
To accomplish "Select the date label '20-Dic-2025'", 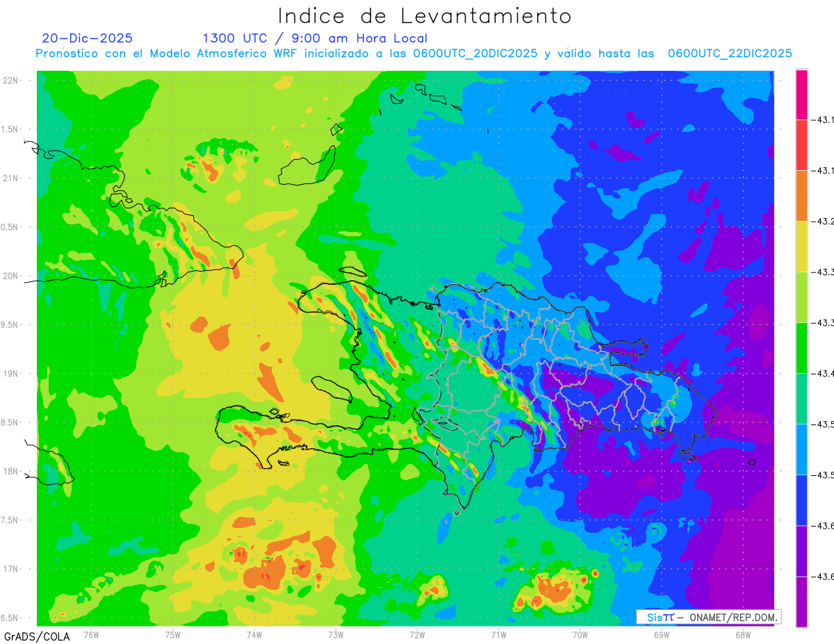I will 87,38.
